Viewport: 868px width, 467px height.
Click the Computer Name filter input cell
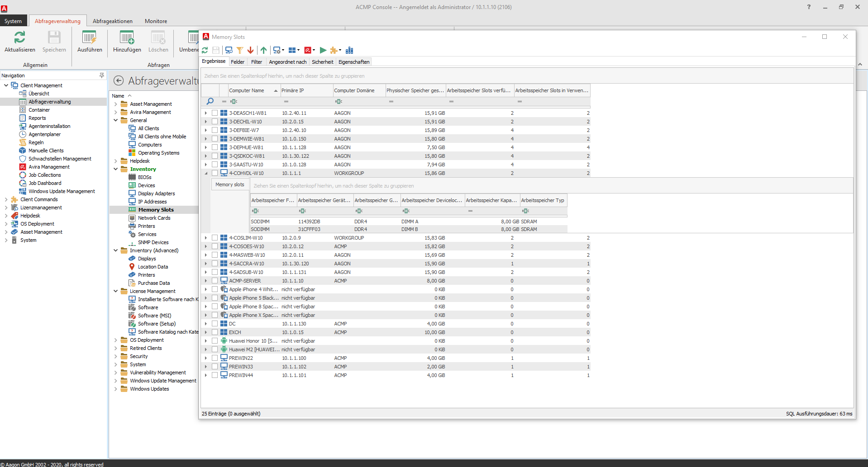pos(254,101)
